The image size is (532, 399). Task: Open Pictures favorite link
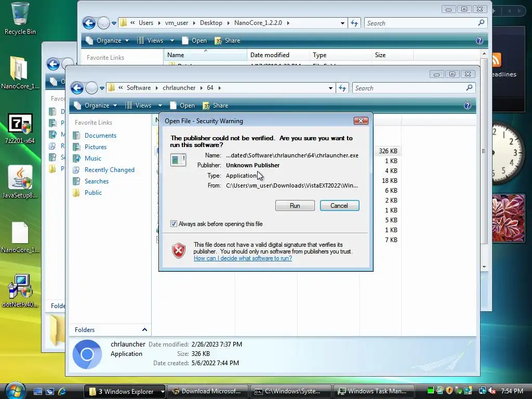[x=96, y=147]
